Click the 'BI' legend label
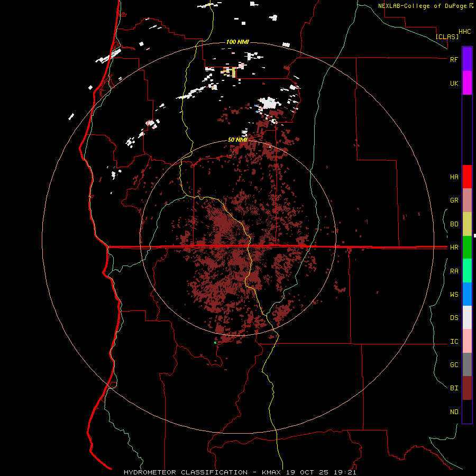This screenshot has height=476, width=476. (454, 388)
